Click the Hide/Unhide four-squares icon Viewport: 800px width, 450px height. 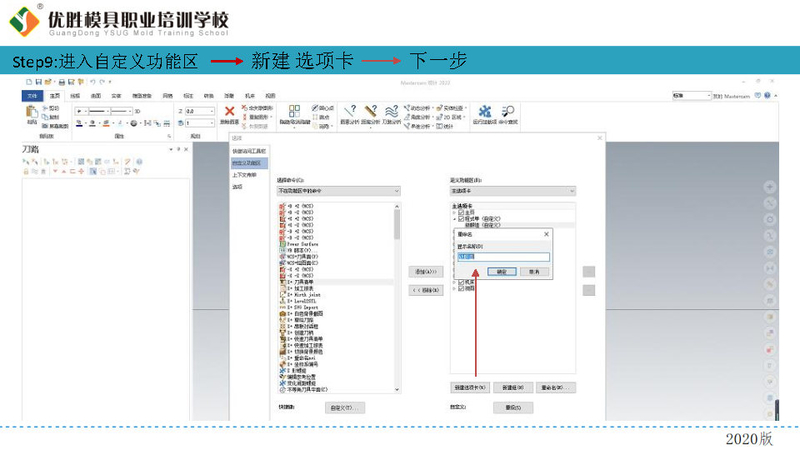coord(294,111)
